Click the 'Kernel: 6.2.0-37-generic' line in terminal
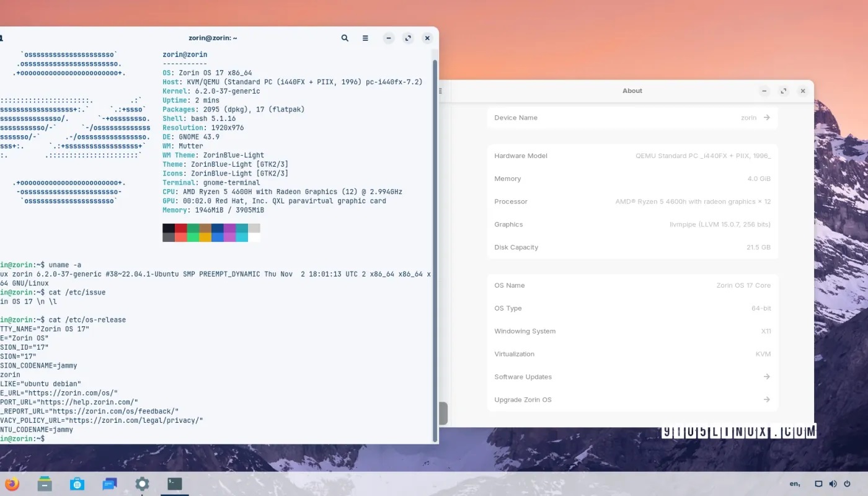Screen dimensions: 868x496 tap(211, 91)
